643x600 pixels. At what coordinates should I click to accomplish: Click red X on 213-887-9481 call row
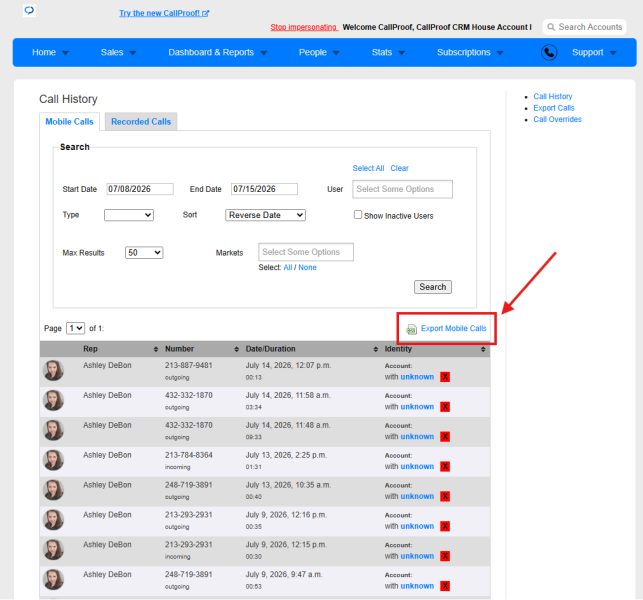click(x=445, y=377)
